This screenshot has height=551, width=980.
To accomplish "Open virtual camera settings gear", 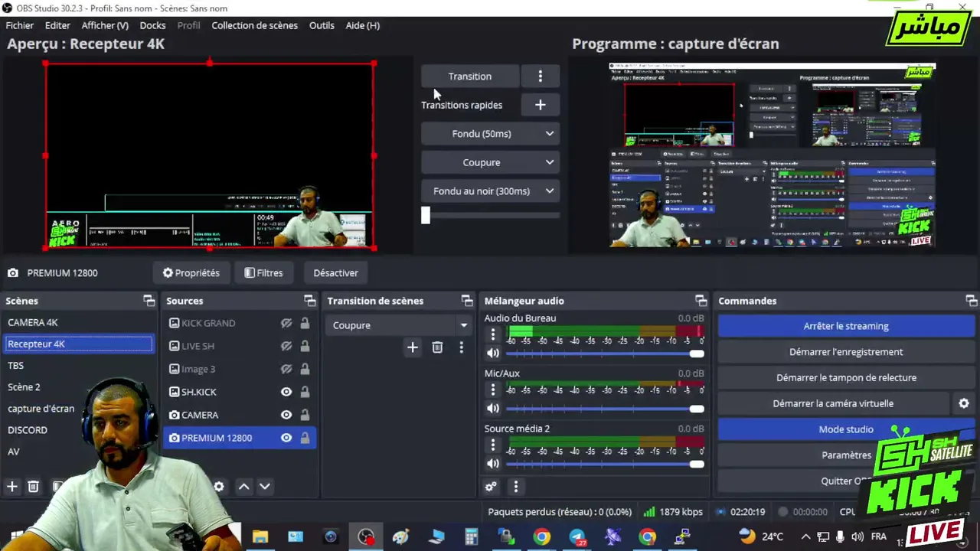I will click(964, 403).
